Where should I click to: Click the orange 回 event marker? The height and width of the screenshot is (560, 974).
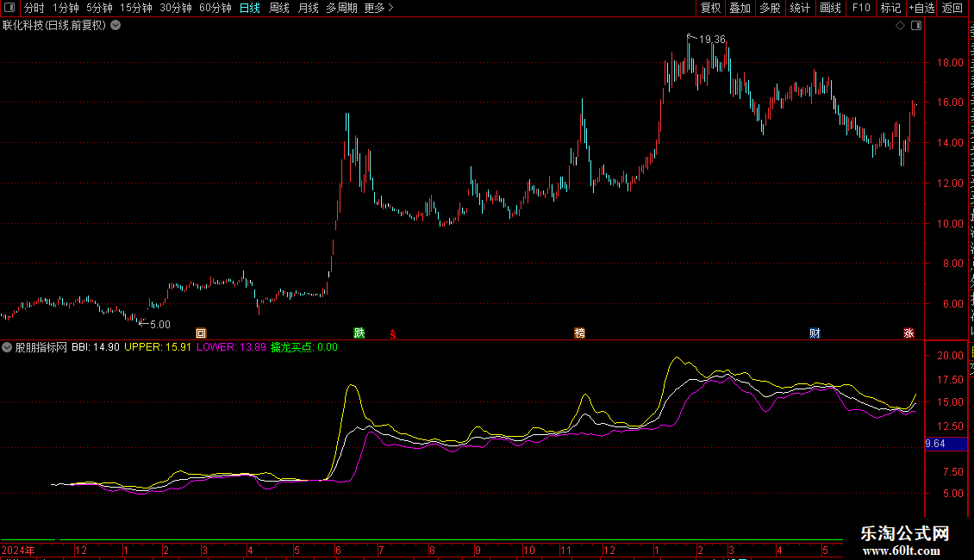click(x=201, y=333)
